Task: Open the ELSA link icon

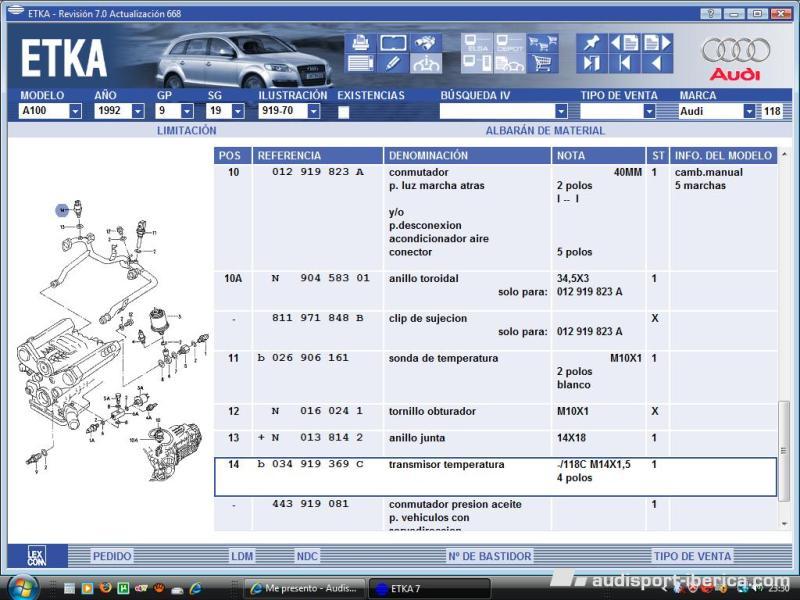Action: coord(477,43)
